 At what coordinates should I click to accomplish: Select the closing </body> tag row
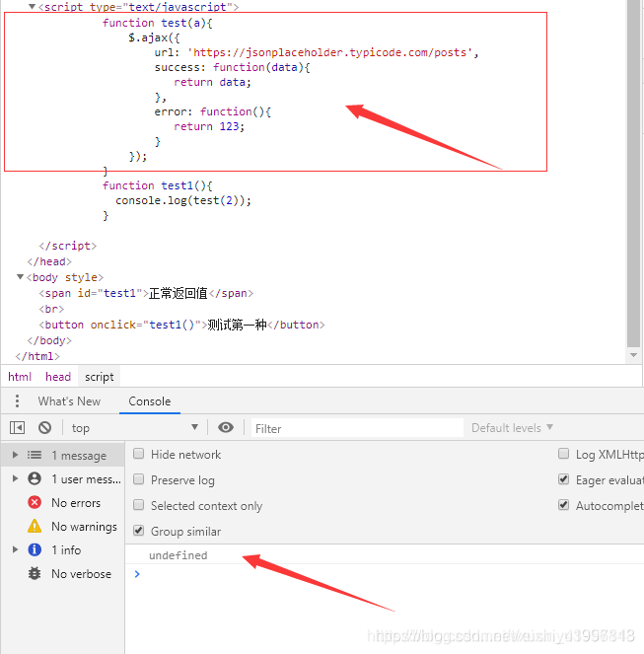pyautogui.click(x=49, y=340)
